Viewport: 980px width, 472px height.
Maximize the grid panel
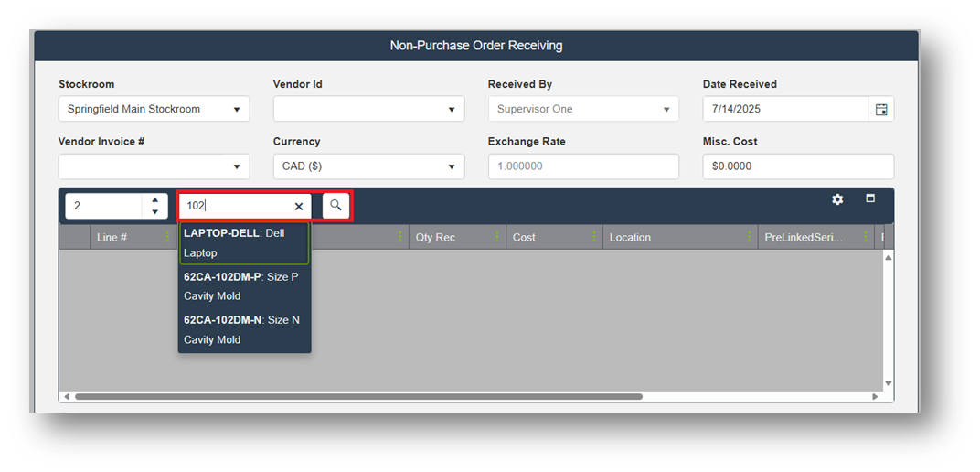870,198
